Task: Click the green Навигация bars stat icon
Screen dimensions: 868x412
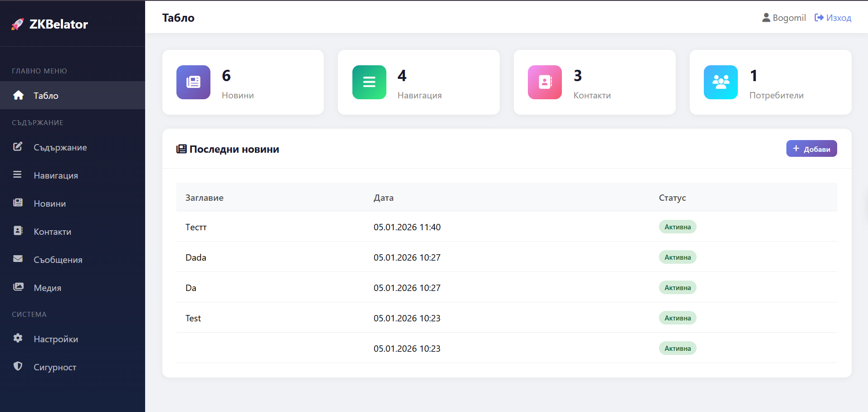Action: (x=369, y=82)
